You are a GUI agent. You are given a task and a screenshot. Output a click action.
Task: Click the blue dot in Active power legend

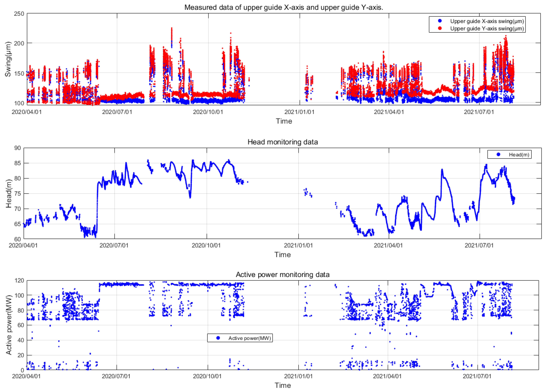[218, 338]
